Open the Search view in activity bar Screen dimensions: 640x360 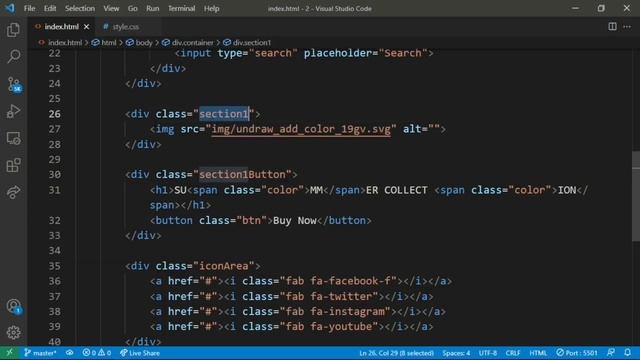[13, 57]
